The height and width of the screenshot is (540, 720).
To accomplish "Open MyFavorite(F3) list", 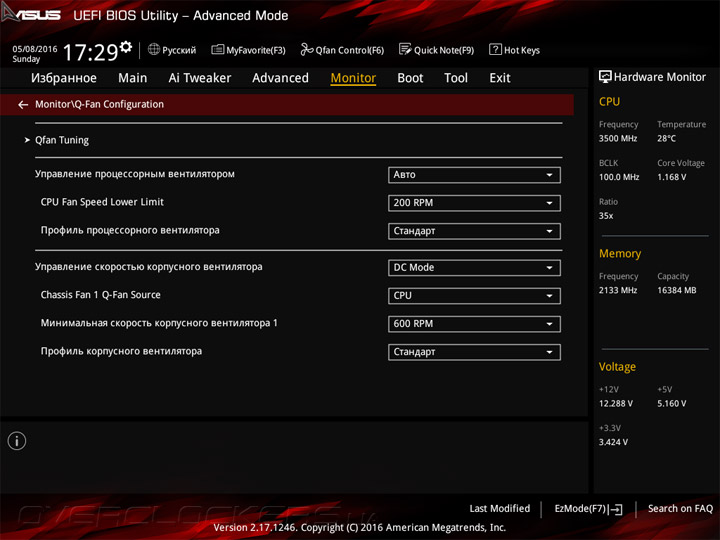I will pyautogui.click(x=248, y=50).
